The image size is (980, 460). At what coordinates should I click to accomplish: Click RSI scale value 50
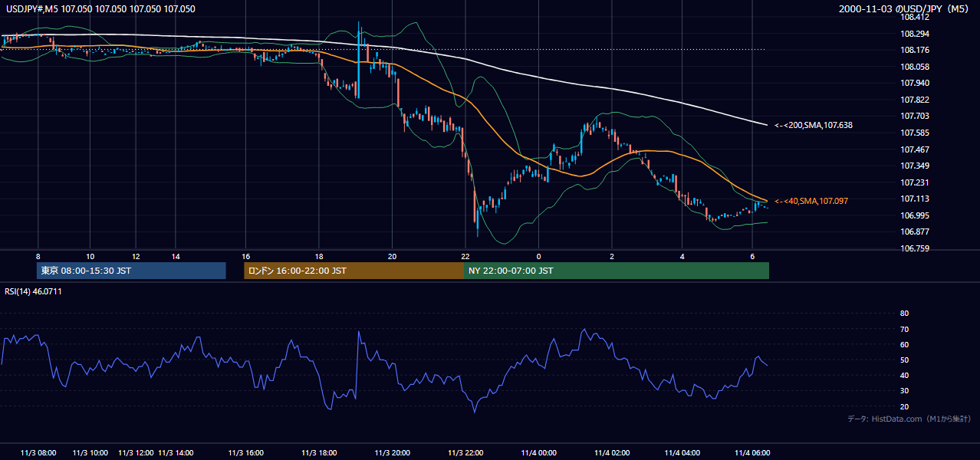pos(904,360)
